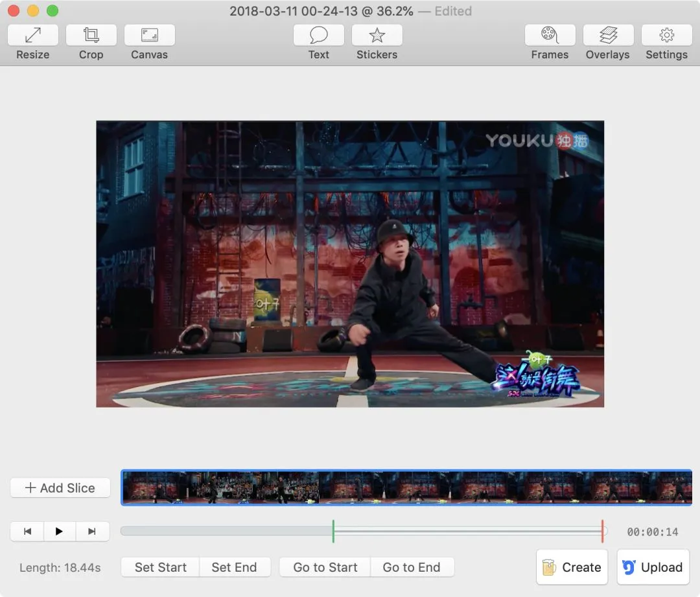Click the green start marker on timeline
Viewport: 700px width, 597px height.
[x=334, y=532]
